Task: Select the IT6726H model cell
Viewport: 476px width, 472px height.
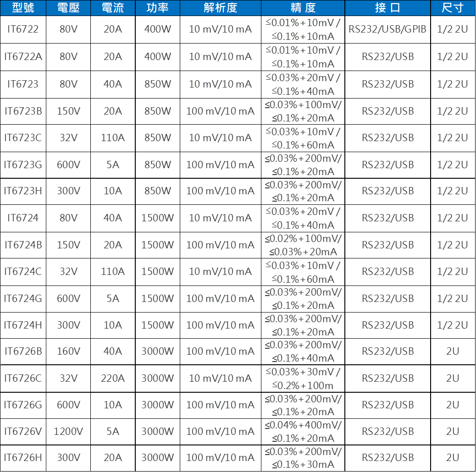Action: pyautogui.click(x=23, y=458)
